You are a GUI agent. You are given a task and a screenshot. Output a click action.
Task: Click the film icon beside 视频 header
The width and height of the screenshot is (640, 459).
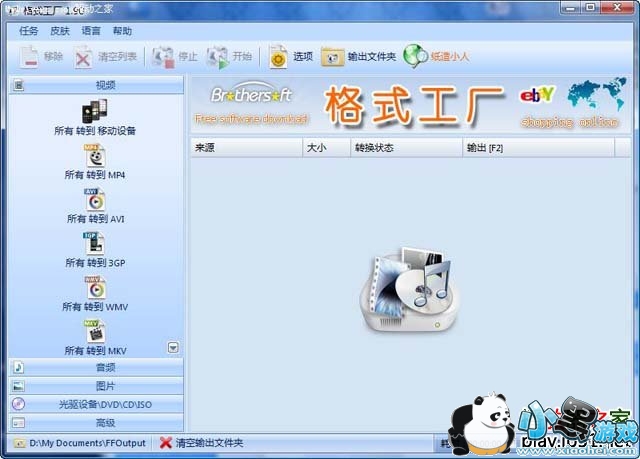pyautogui.click(x=18, y=85)
